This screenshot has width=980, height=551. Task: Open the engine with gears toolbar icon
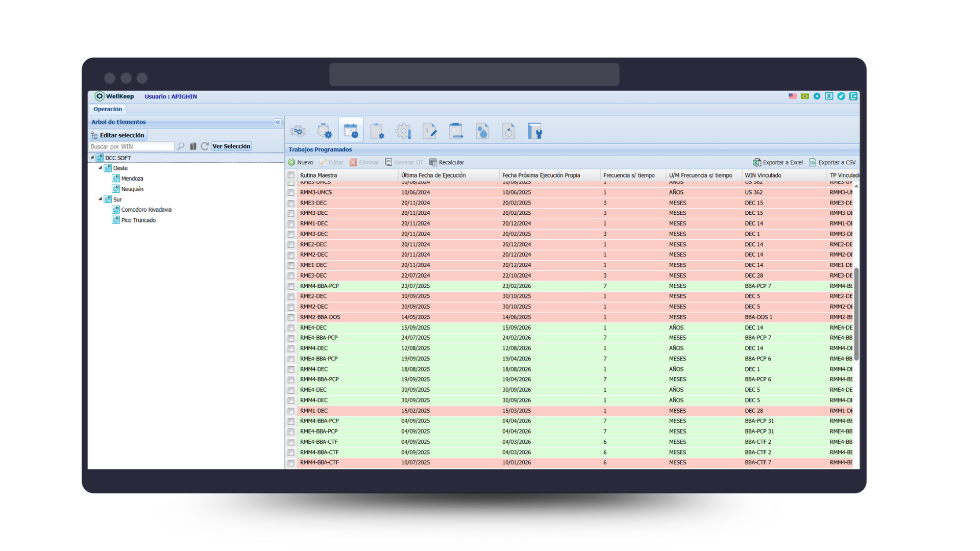298,131
